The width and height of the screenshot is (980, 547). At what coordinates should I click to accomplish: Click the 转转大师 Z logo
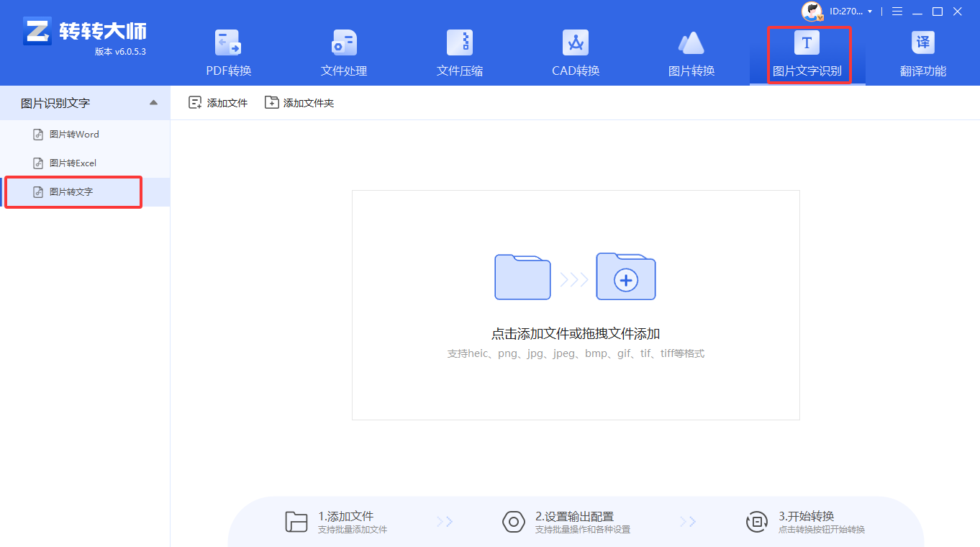(37, 30)
